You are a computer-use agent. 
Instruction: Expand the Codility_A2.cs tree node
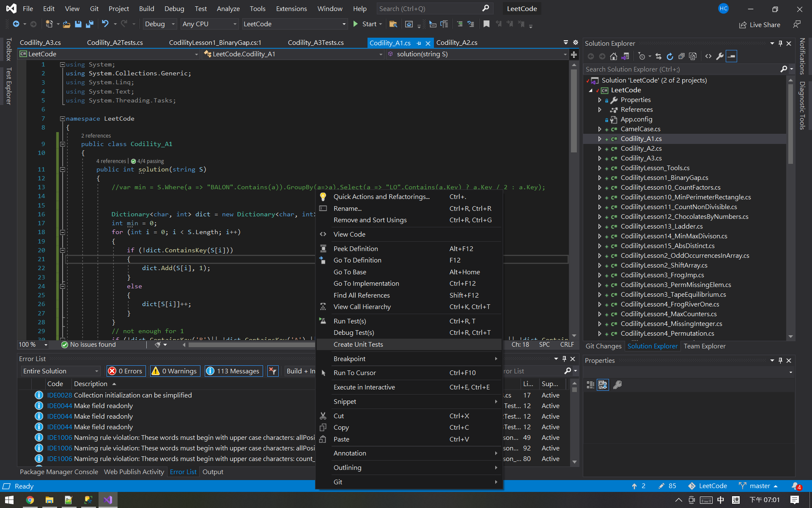coord(600,149)
